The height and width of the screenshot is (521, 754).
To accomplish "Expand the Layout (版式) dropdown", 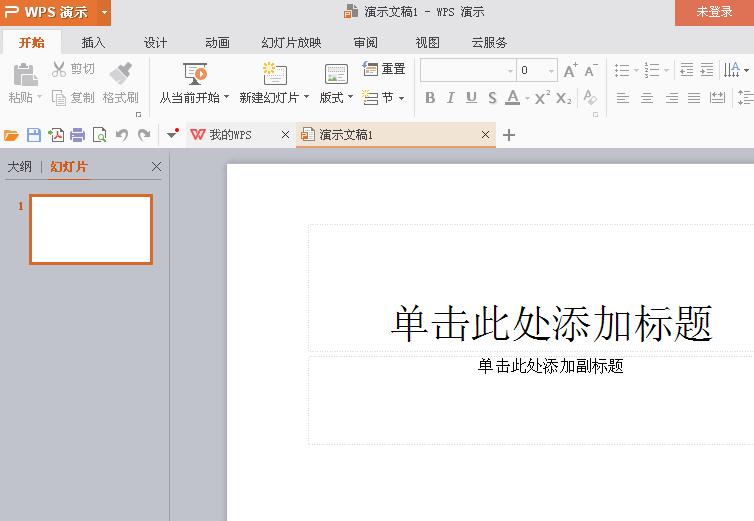I will 350,98.
